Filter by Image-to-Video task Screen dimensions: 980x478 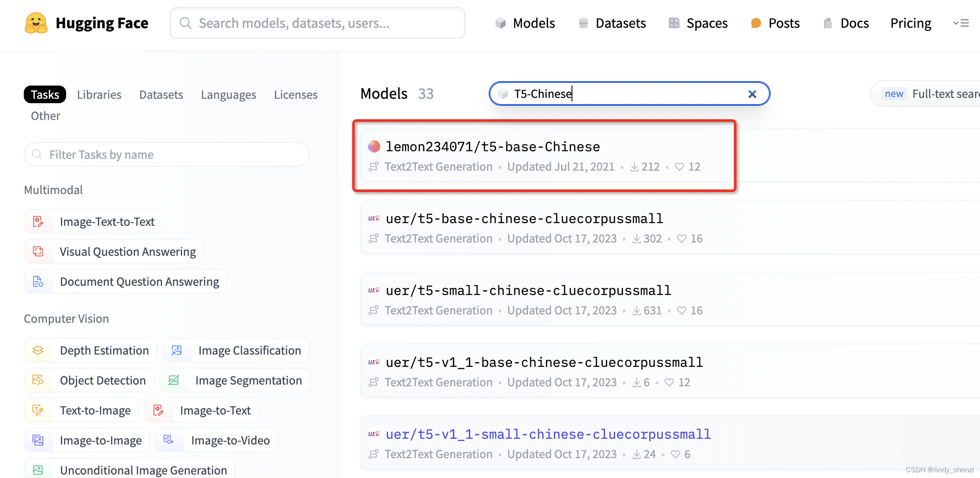pos(216,440)
